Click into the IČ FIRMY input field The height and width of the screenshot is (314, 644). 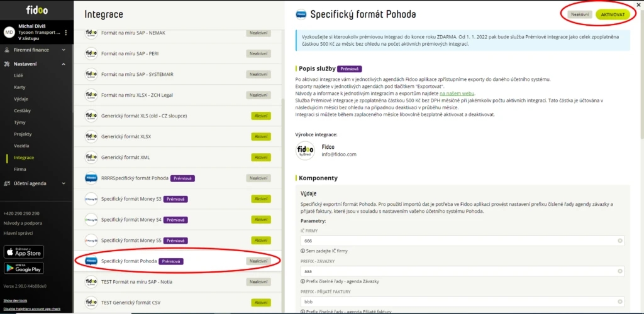click(462, 241)
